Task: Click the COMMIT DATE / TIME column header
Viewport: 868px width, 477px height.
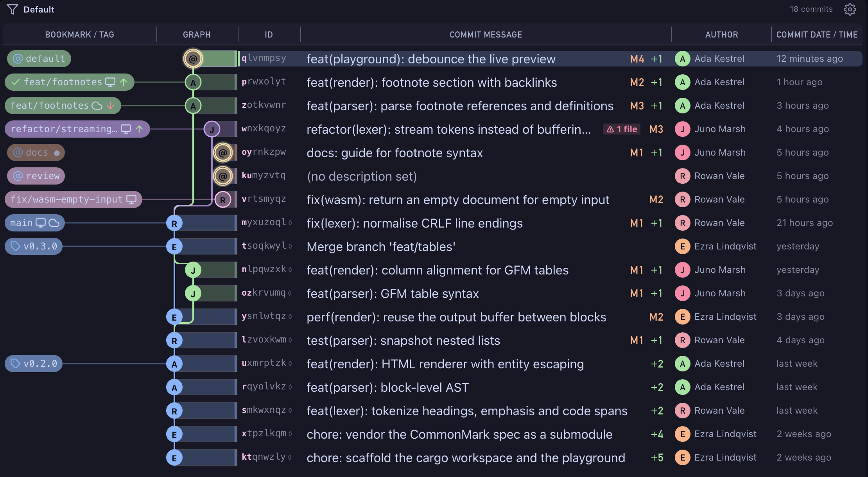Action: coord(817,35)
